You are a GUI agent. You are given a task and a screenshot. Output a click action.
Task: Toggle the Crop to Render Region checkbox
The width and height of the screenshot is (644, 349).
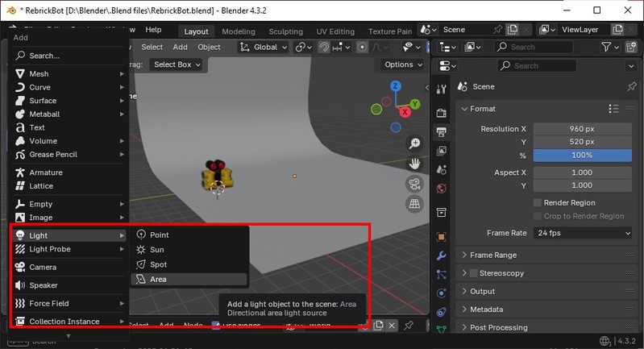pos(538,216)
